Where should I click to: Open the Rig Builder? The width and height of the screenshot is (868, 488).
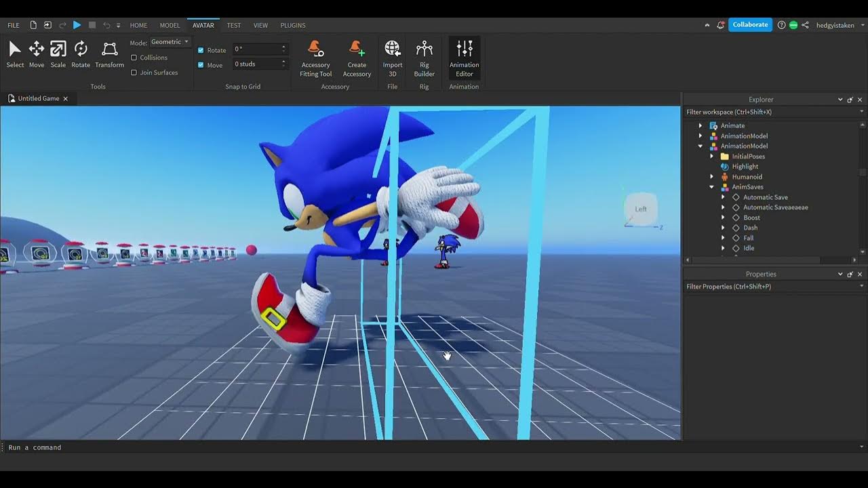click(425, 58)
